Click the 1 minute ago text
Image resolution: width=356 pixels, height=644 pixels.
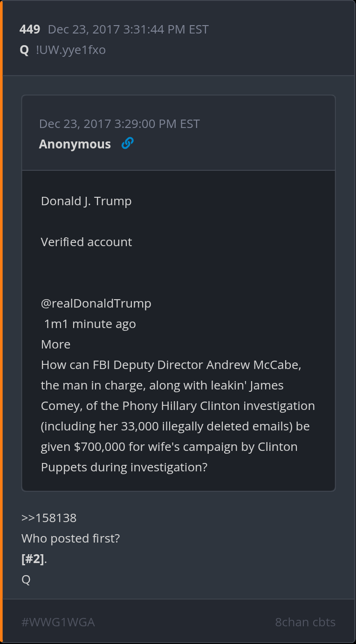pyautogui.click(x=90, y=324)
